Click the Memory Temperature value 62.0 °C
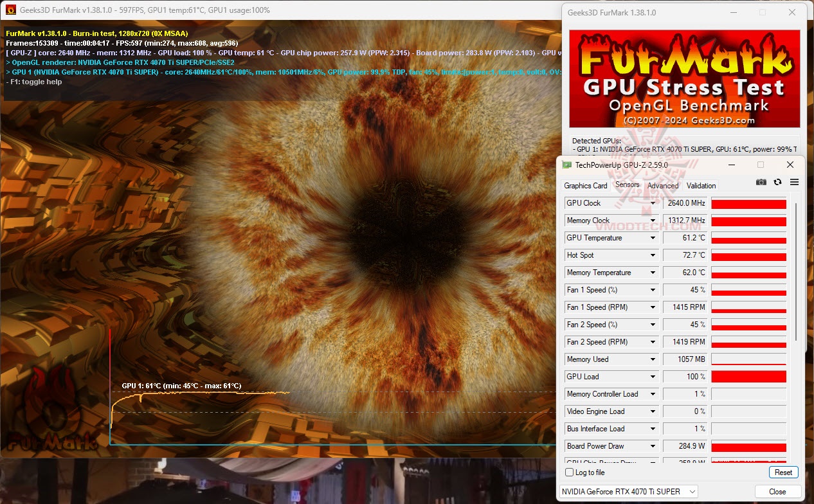The image size is (814, 504). pyautogui.click(x=685, y=273)
